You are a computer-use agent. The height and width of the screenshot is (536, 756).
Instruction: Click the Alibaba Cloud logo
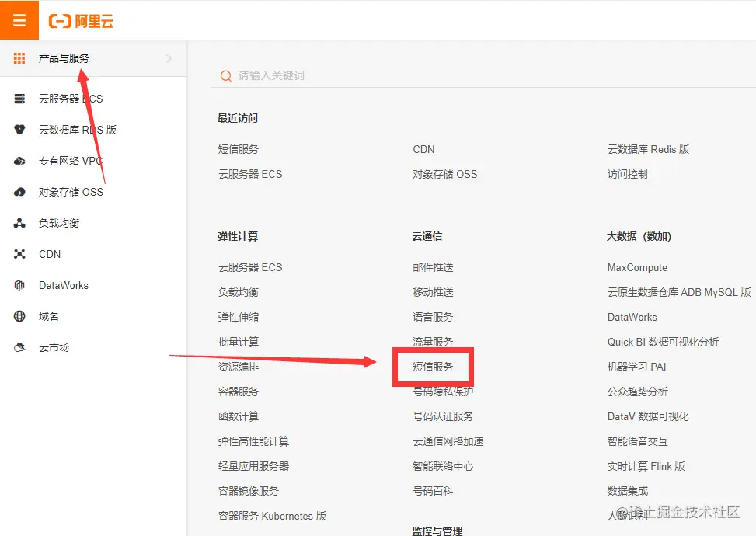click(81, 21)
